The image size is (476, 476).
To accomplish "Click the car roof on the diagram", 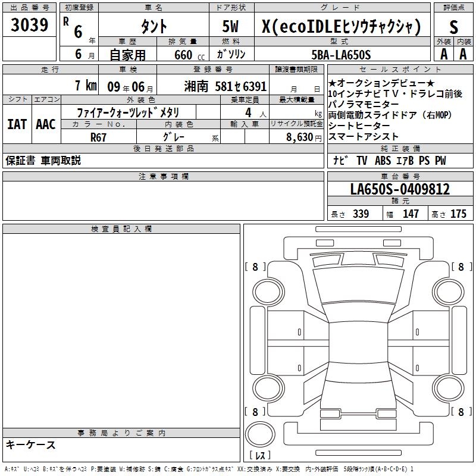I will point(358,342).
